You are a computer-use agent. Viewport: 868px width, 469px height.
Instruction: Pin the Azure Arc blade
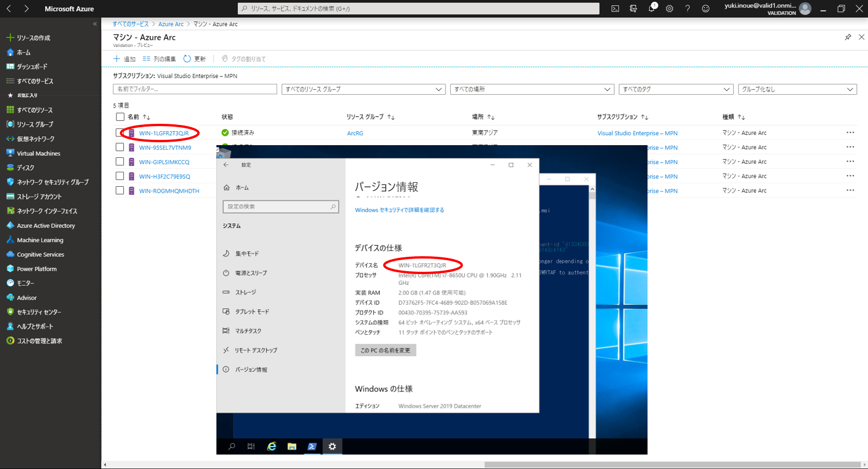(x=848, y=37)
